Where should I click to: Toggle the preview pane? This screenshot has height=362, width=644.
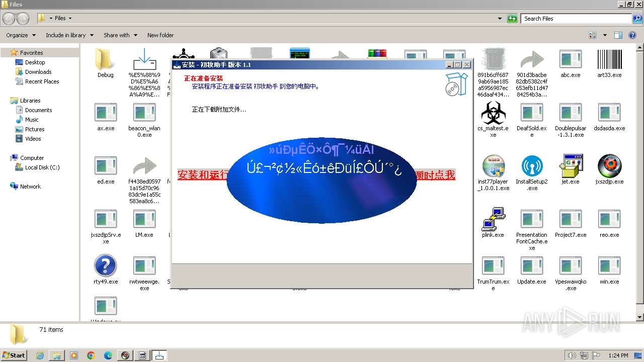[x=618, y=35]
